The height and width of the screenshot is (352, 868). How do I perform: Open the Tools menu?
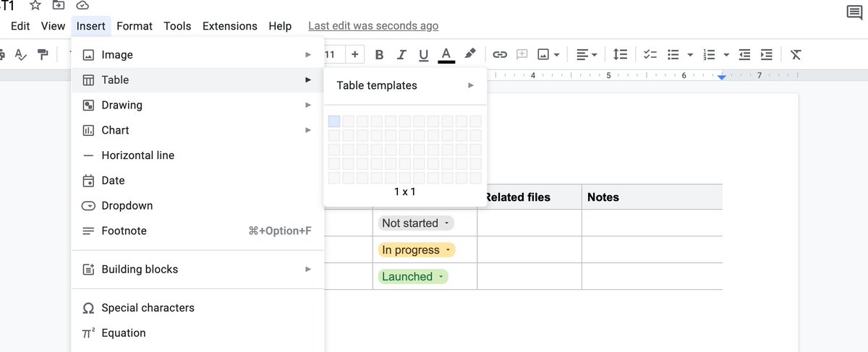point(177,26)
